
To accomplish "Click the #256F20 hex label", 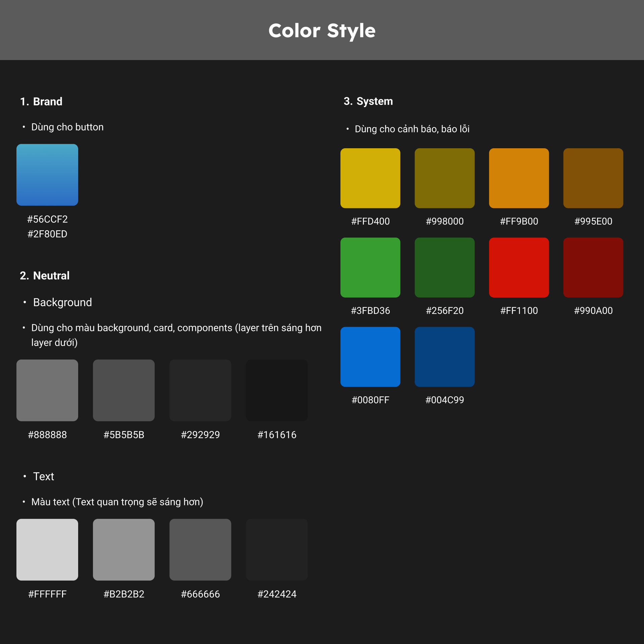I will click(x=445, y=311).
